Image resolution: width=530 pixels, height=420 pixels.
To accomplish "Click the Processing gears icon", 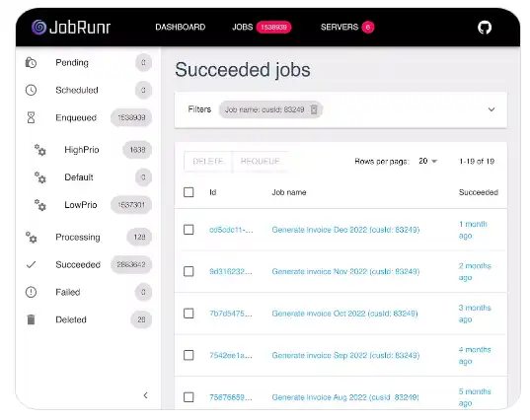I will click(32, 237).
